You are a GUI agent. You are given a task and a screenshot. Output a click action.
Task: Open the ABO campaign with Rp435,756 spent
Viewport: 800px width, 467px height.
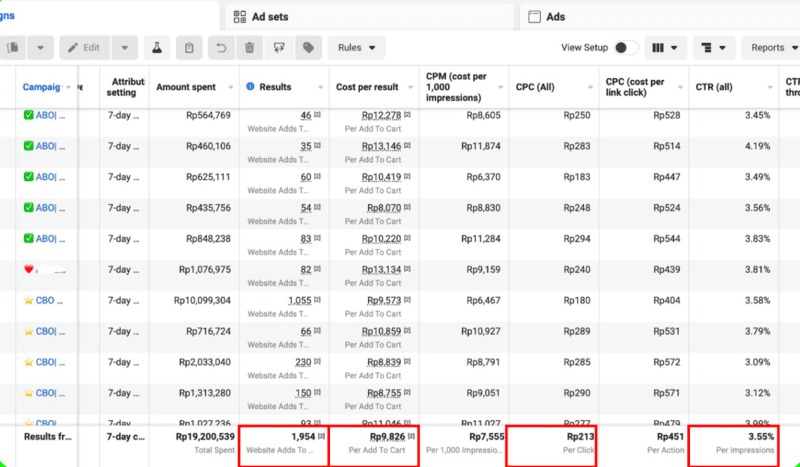pyautogui.click(x=50, y=208)
